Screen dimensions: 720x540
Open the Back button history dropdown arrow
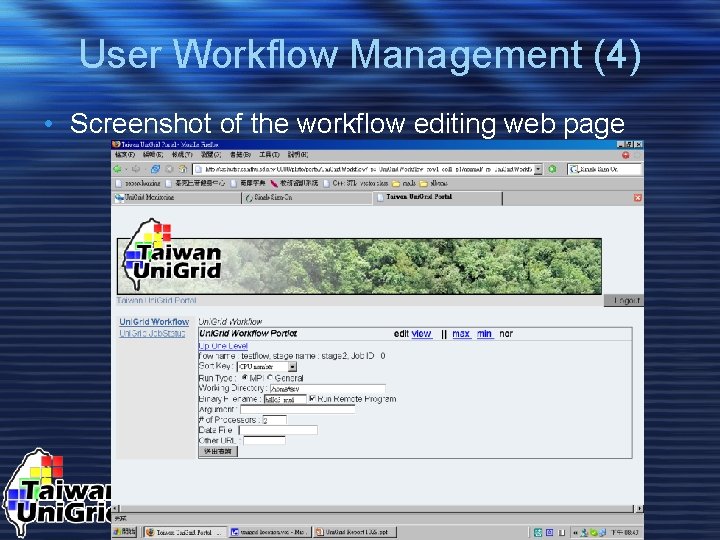point(126,169)
